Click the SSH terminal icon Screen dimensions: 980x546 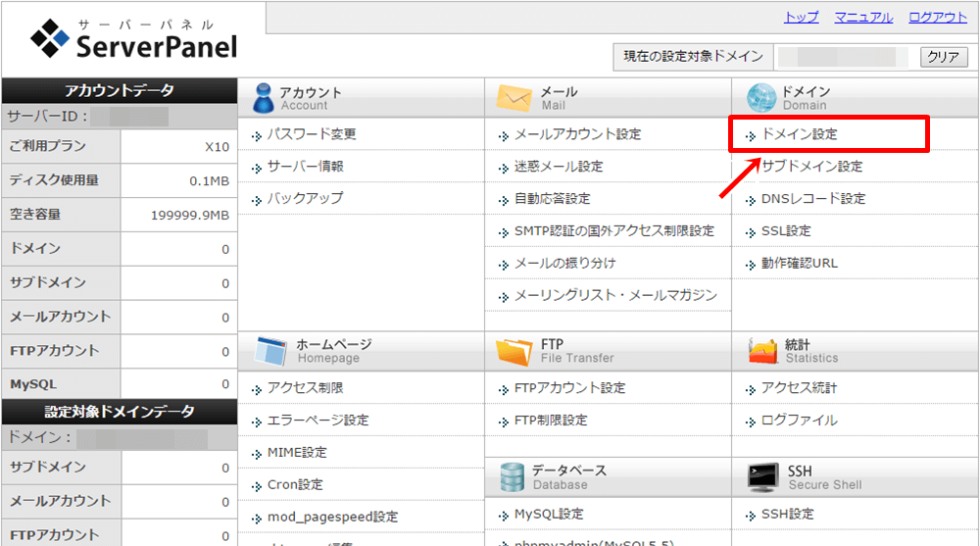coord(762,477)
